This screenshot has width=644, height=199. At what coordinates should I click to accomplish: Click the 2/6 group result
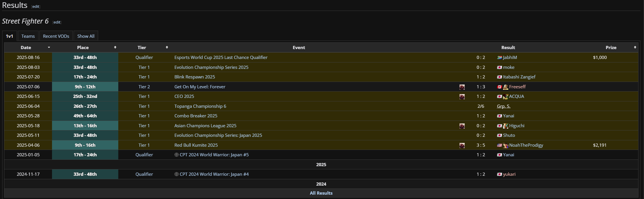click(481, 106)
